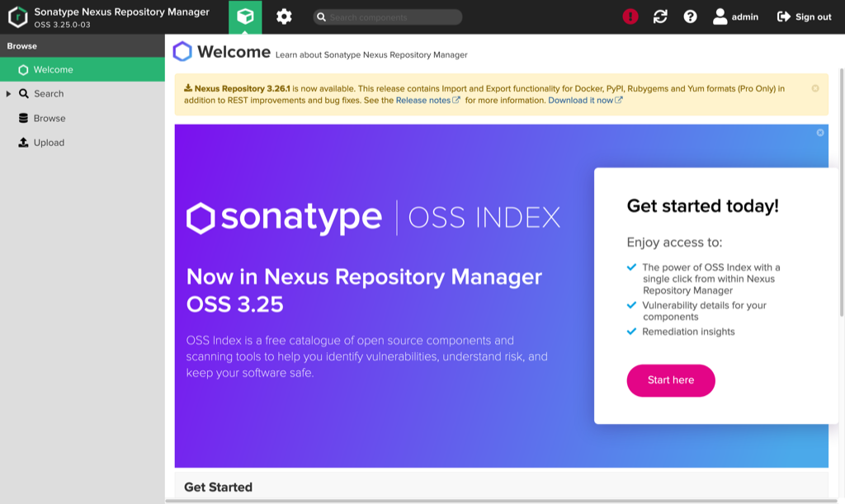Click the 'Get started today!' heading
This screenshot has height=504, width=845.
[703, 205]
